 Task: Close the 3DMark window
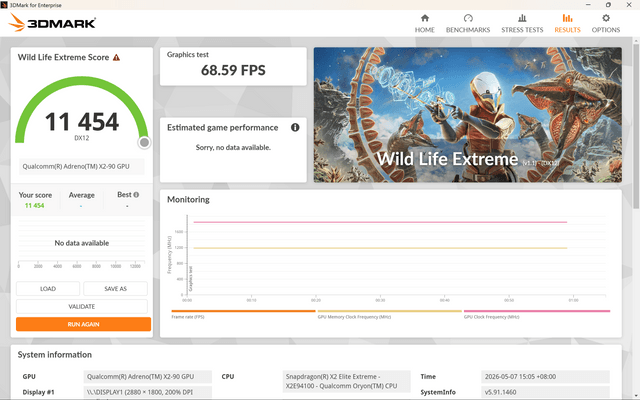click(629, 5)
